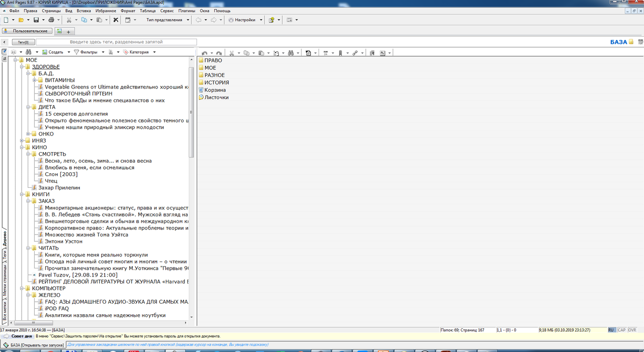Click the RU language indicator in status bar
The height and width of the screenshot is (352, 644).
coord(611,330)
